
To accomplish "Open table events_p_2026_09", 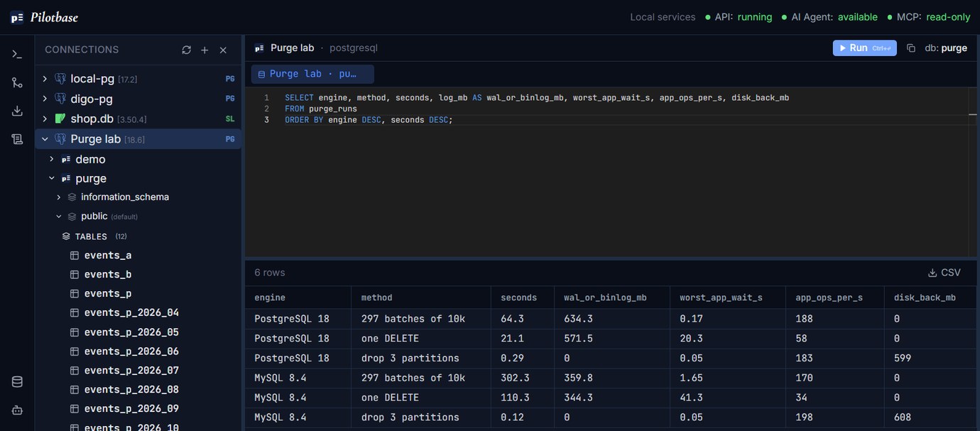I will click(x=131, y=408).
